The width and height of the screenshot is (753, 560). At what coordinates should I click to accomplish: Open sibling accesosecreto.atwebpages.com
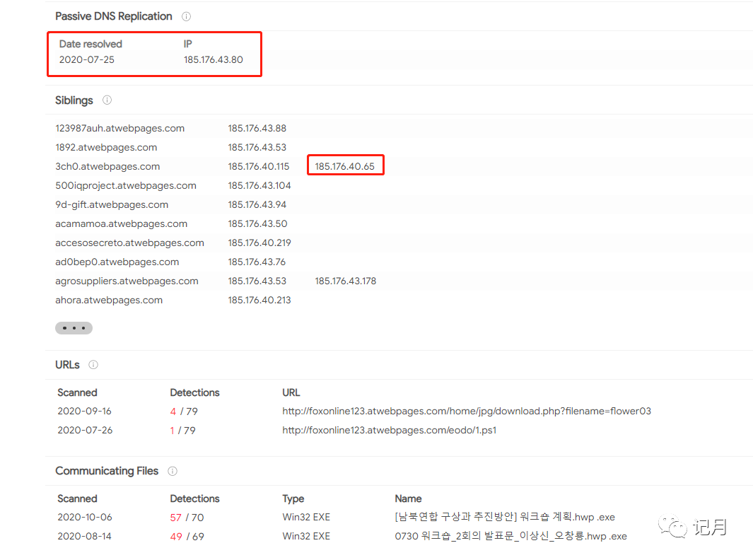[x=129, y=243]
